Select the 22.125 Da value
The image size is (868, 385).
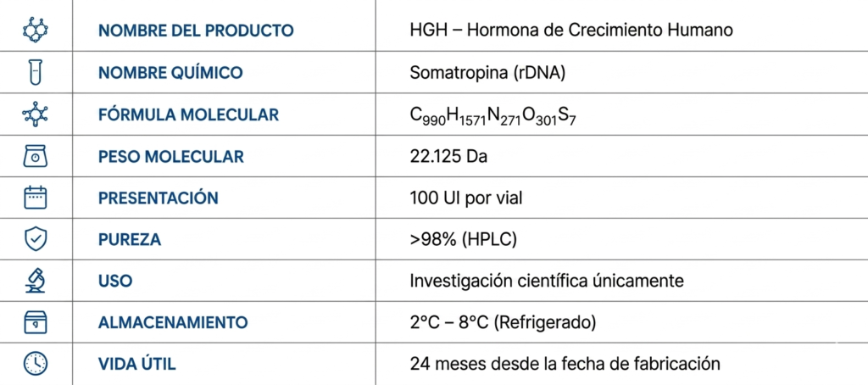(448, 156)
